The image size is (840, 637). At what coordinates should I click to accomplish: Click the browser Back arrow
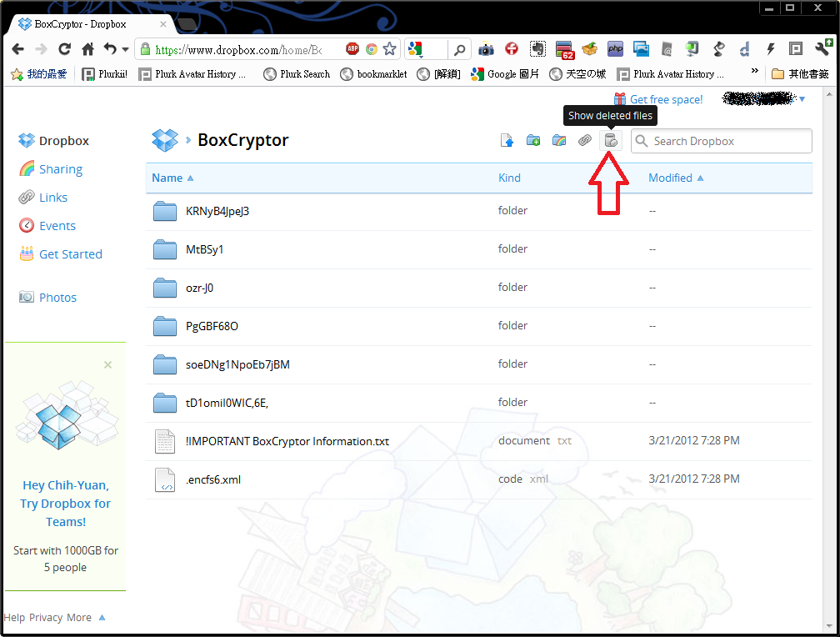coord(17,49)
